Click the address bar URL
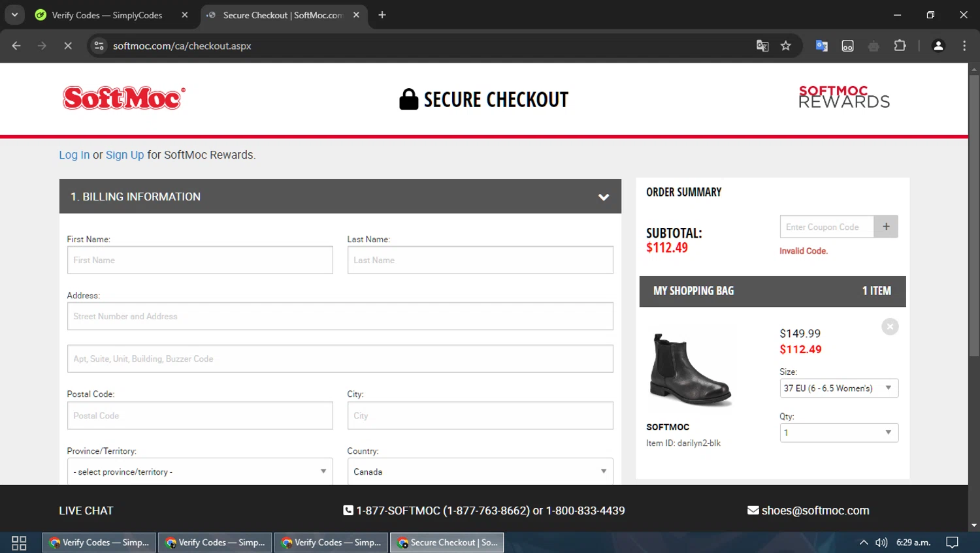Viewport: 980px width, 553px height. pos(182,46)
